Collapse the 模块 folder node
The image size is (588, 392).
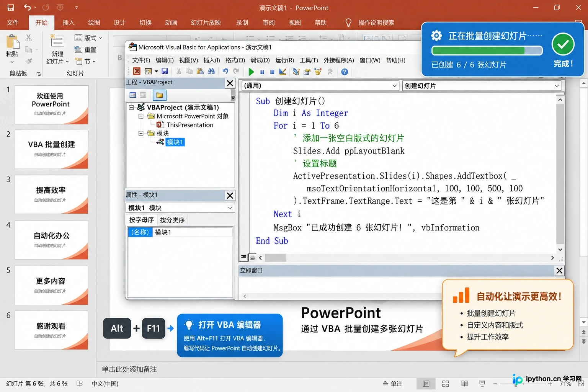pyautogui.click(x=141, y=133)
